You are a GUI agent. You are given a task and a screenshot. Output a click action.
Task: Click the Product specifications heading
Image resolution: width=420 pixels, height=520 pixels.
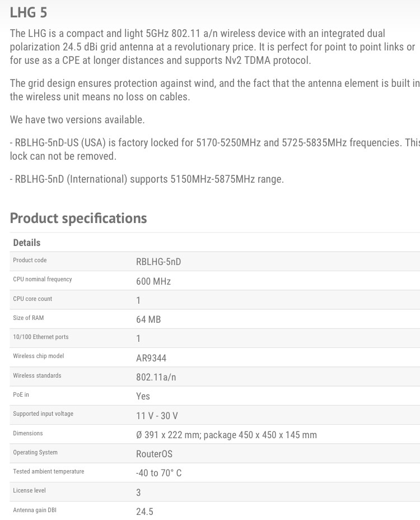pos(78,218)
